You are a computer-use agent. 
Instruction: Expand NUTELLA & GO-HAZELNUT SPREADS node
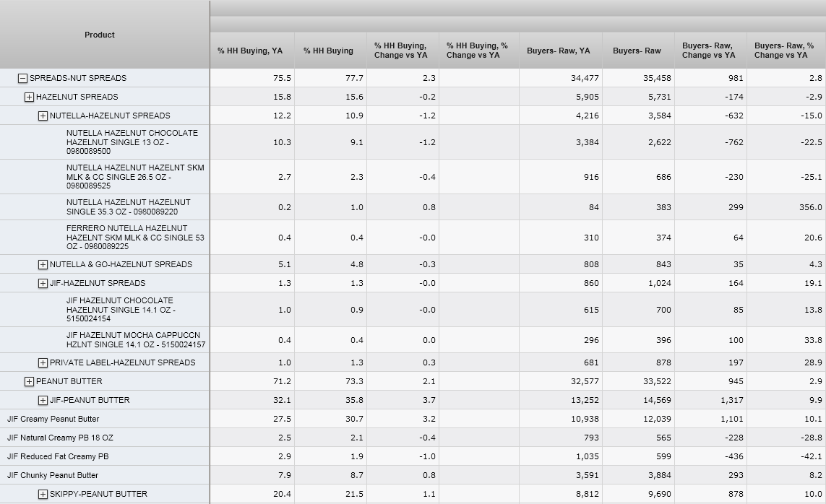43,264
